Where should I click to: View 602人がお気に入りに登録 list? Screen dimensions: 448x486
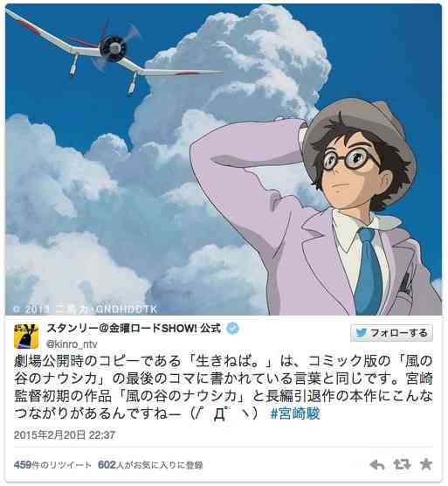pyautogui.click(x=150, y=465)
